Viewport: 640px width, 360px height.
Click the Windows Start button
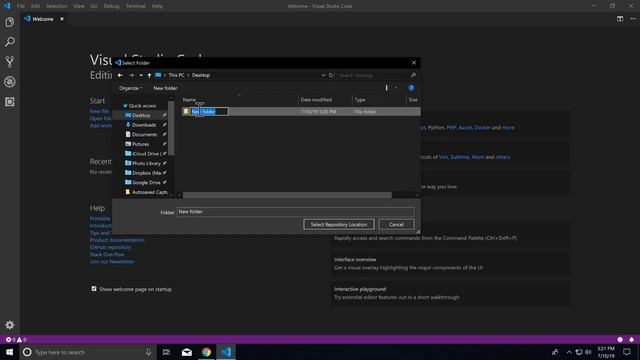click(x=9, y=352)
